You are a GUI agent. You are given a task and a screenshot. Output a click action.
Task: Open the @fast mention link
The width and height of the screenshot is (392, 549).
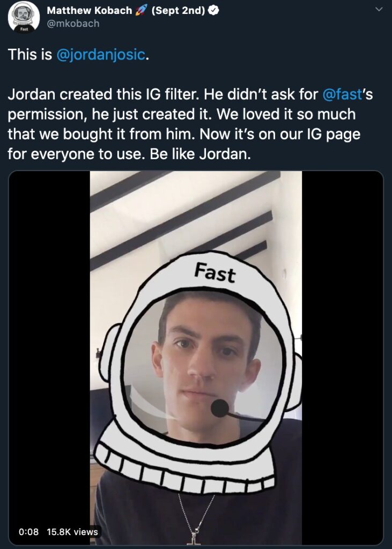(x=342, y=94)
